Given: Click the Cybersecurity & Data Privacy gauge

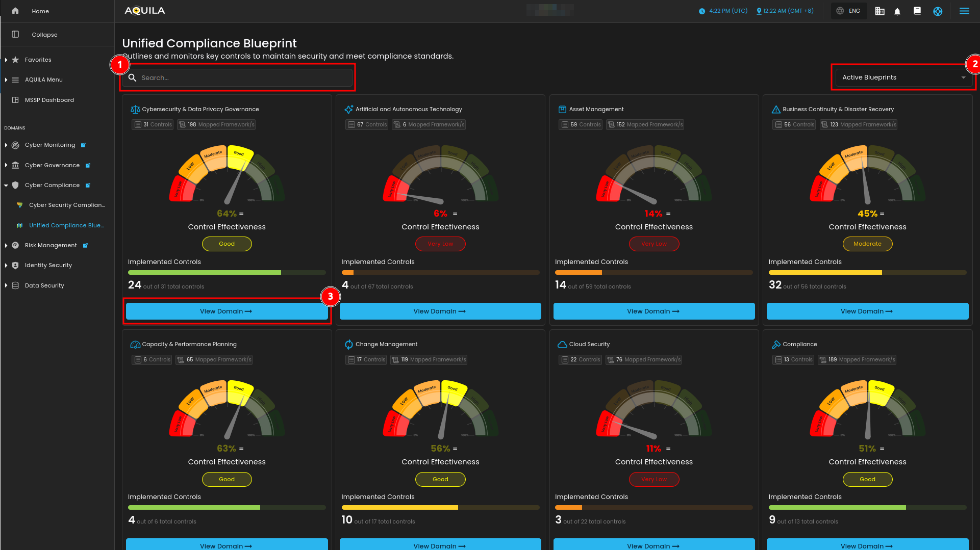Looking at the screenshot, I should tap(227, 176).
